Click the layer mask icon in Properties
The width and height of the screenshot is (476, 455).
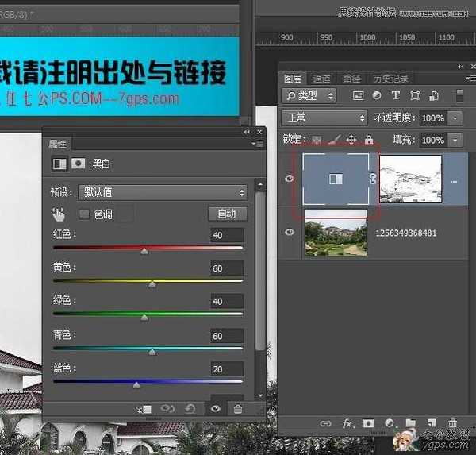point(78,164)
